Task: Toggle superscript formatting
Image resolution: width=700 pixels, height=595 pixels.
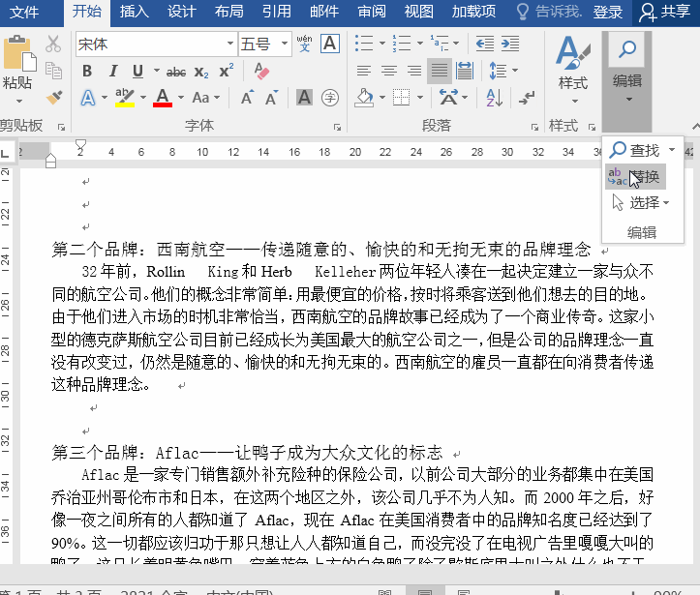Action: (227, 71)
